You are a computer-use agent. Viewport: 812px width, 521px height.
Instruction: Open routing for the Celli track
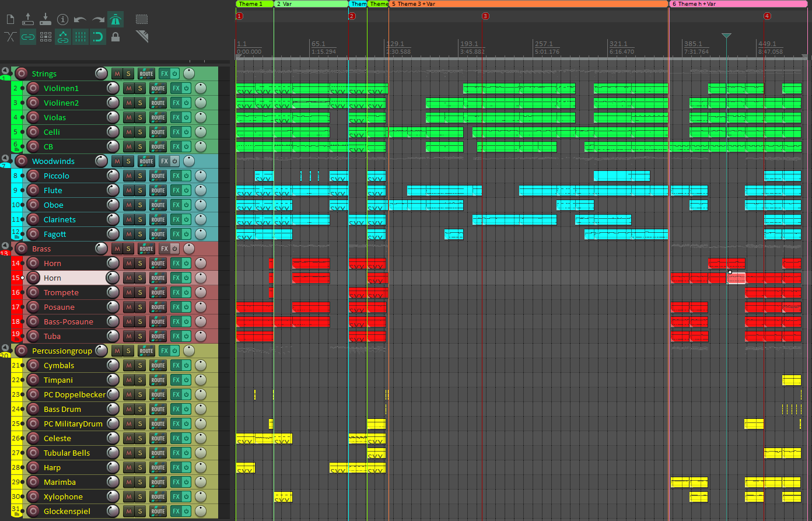click(158, 132)
